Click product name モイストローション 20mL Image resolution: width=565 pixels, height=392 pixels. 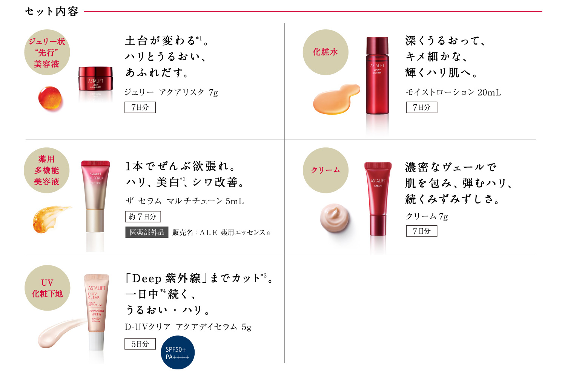click(453, 92)
